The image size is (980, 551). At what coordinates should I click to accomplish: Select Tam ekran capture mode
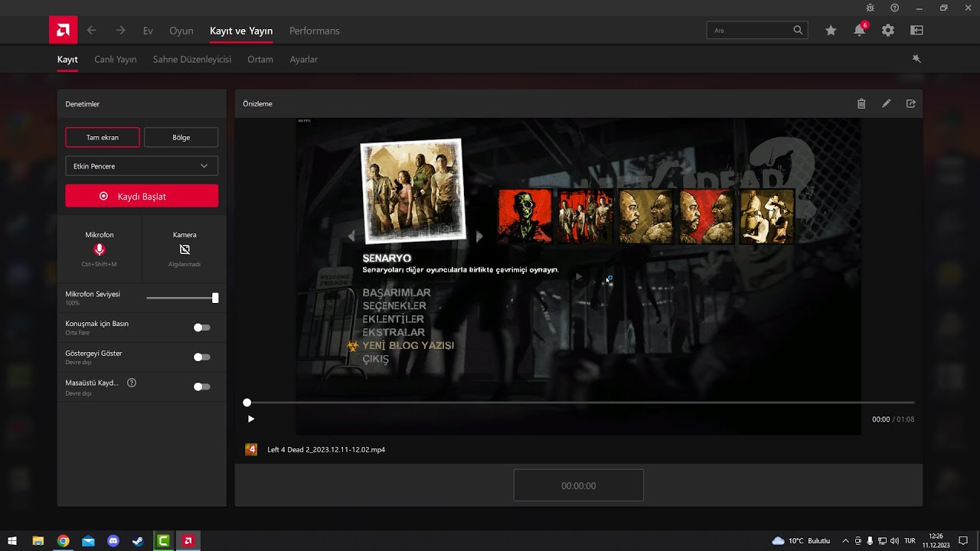(103, 138)
